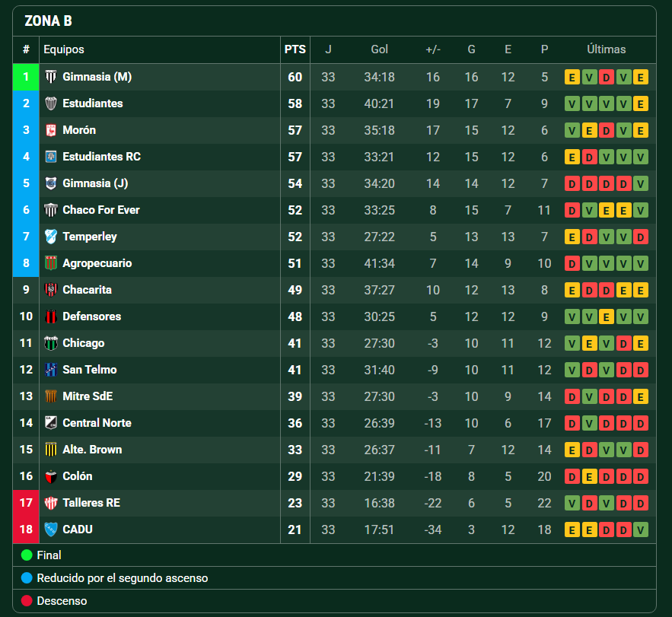672x617 pixels.
Task: Click the Morón team crest icon
Action: click(x=51, y=130)
